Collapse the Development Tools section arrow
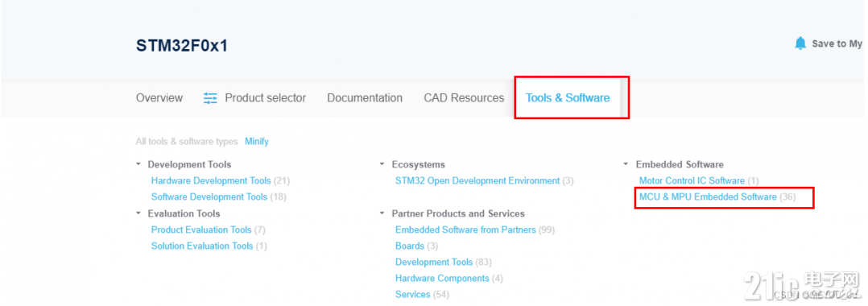Viewport: 868px width, 306px height. (x=138, y=164)
